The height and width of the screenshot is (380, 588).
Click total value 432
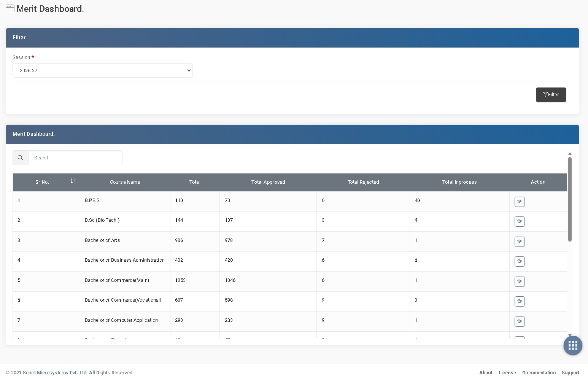pyautogui.click(x=179, y=260)
